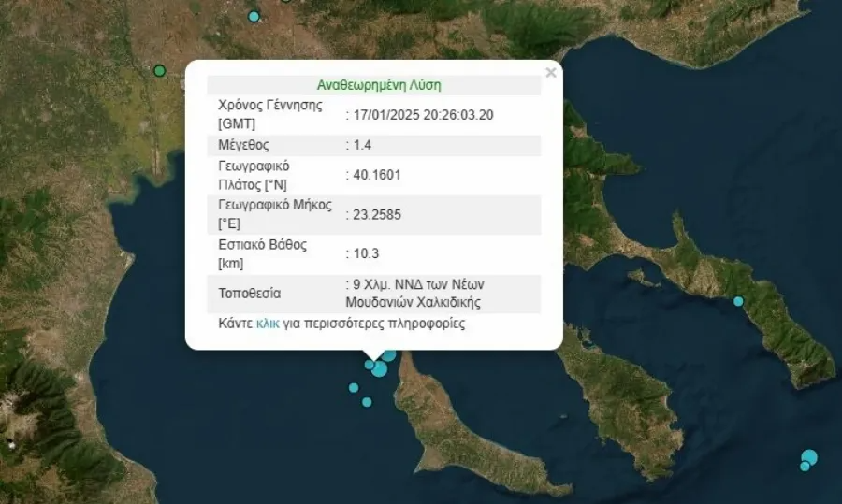Click the Χρόνος Γέννησης [GMT] label

click(269, 114)
